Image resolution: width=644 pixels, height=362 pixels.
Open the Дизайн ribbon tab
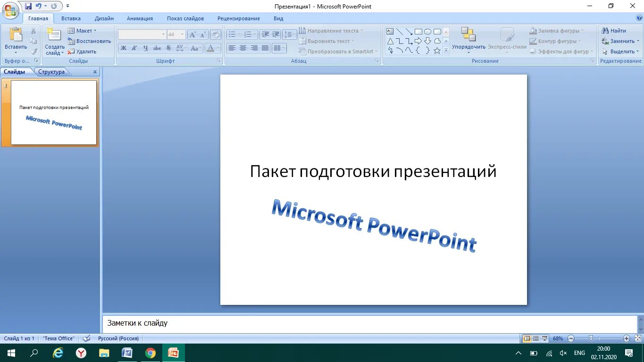tap(104, 18)
